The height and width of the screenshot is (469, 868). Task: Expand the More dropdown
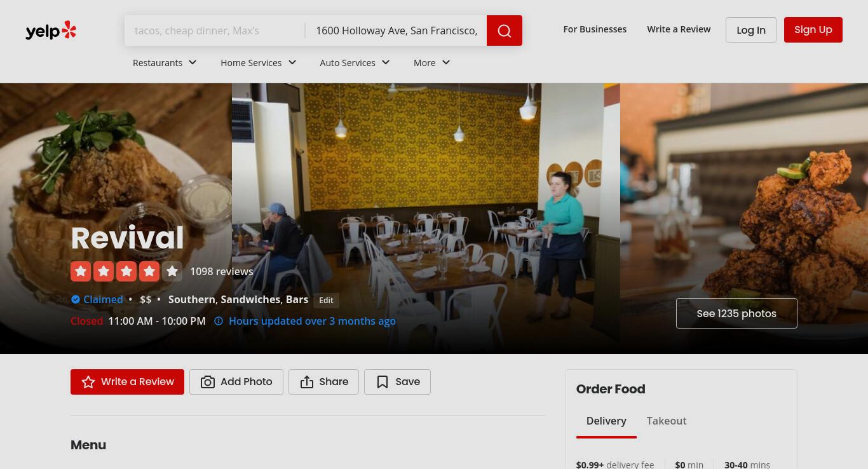point(431,62)
